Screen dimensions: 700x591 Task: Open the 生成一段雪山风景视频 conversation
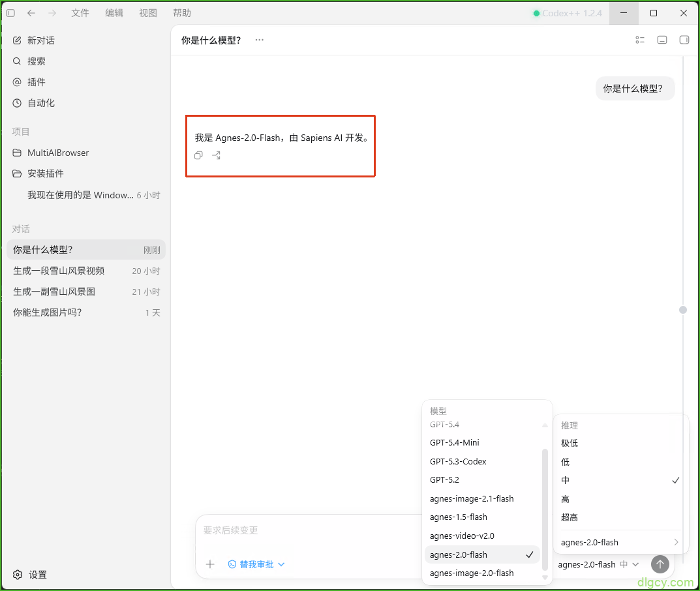[x=86, y=271]
